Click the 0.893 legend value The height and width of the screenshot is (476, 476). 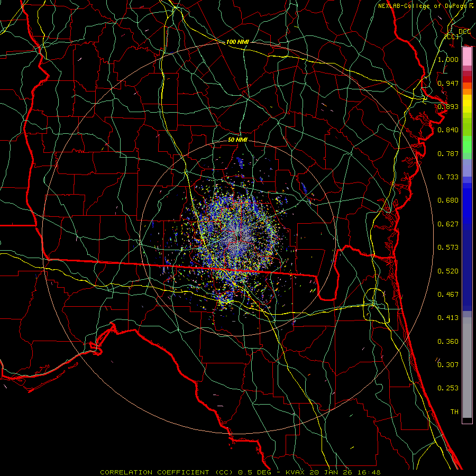pos(448,106)
